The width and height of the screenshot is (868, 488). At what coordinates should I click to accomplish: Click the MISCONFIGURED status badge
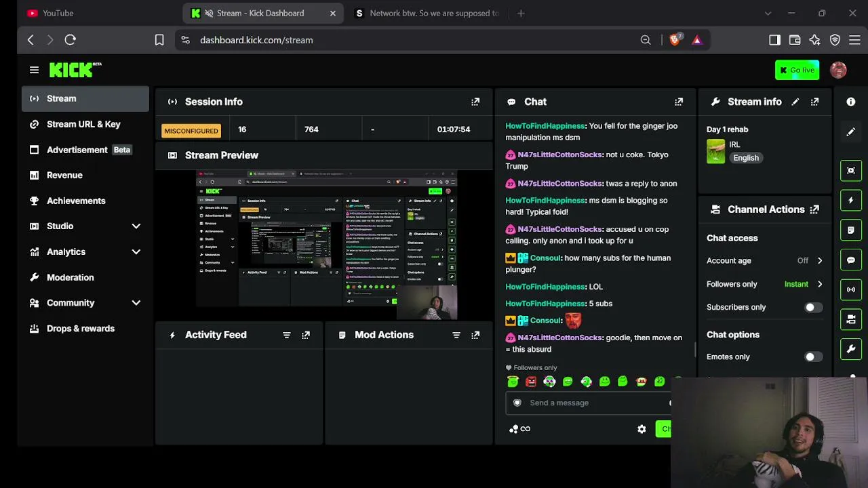click(191, 131)
